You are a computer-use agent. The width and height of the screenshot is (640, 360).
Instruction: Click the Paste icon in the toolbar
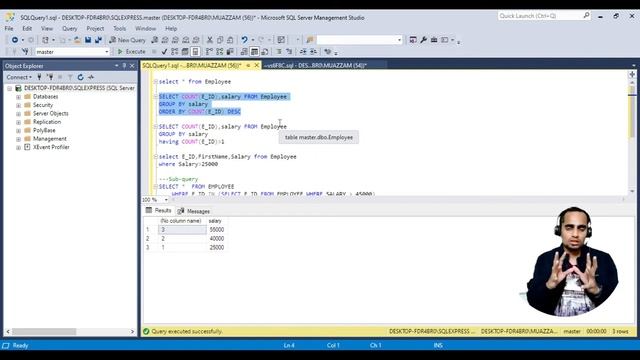coord(230,40)
